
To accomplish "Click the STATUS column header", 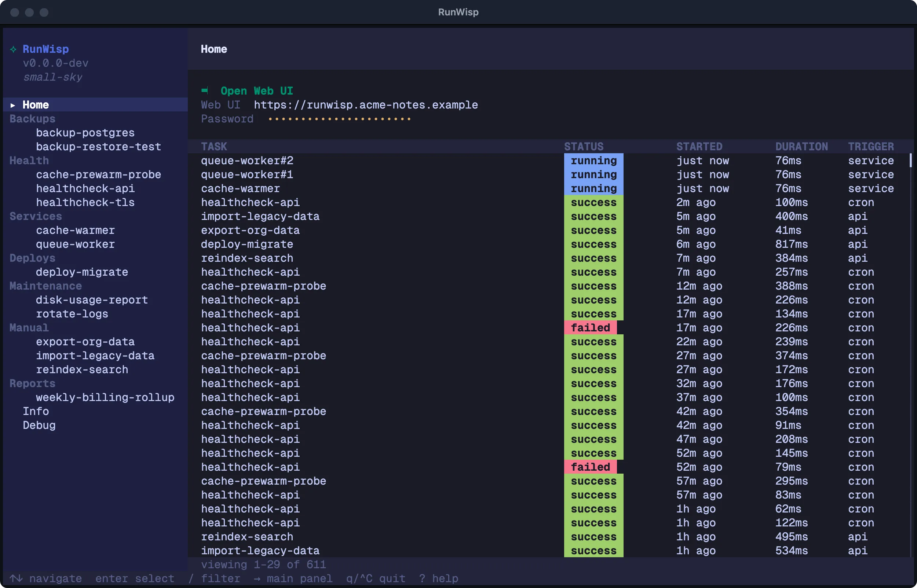I will coord(584,147).
